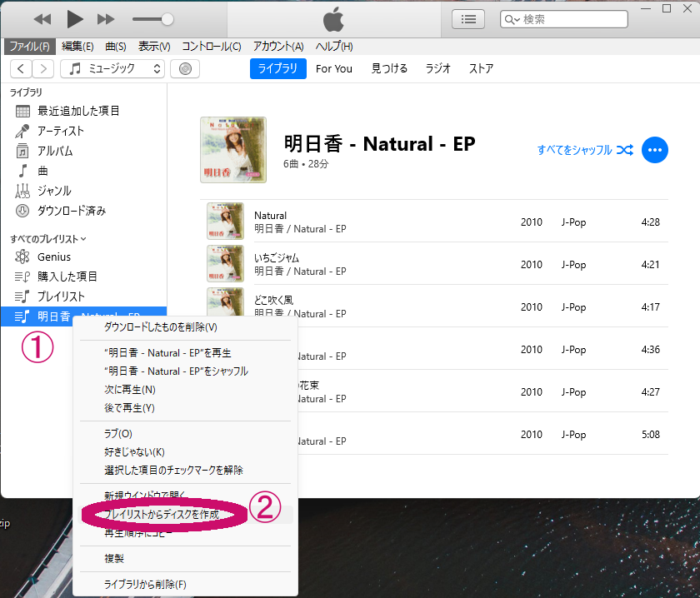700x598 pixels.
Task: Open the コントロール(C) menu
Action: 211,47
